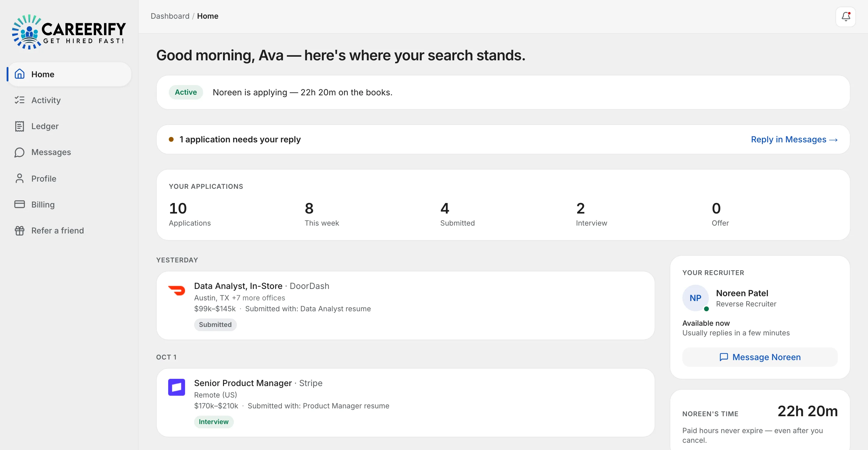Viewport: 868px width, 450px height.
Task: Click the Home house icon in sidebar
Action: point(20,74)
